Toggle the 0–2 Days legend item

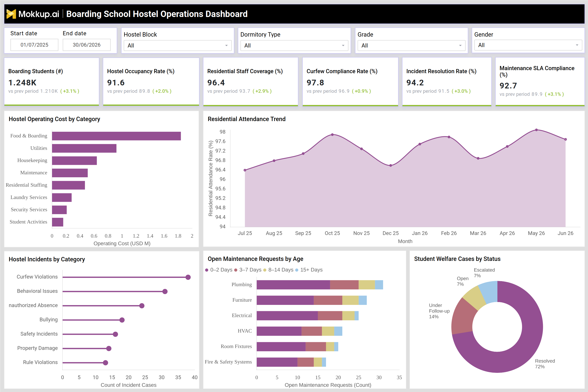pyautogui.click(x=219, y=270)
